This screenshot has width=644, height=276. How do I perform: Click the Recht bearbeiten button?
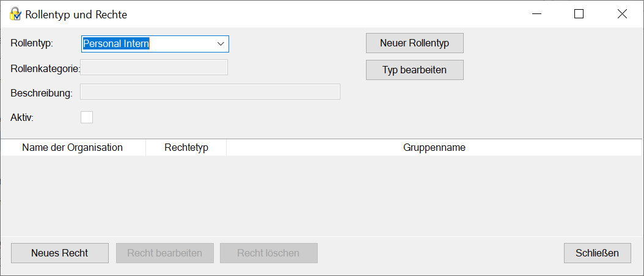164,253
